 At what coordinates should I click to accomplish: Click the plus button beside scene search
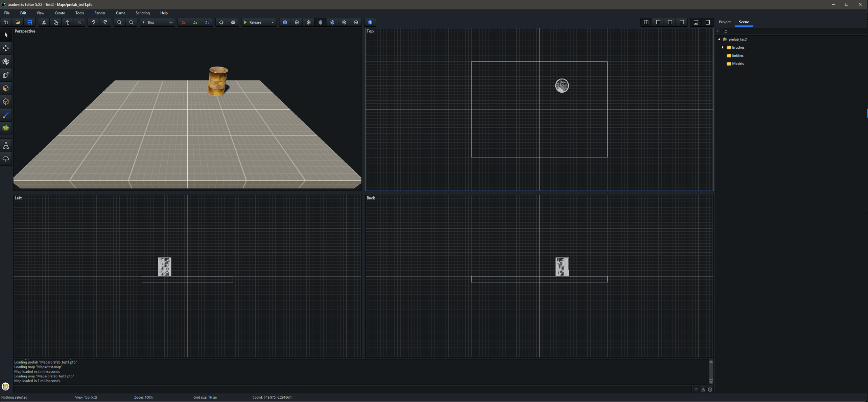(x=718, y=31)
